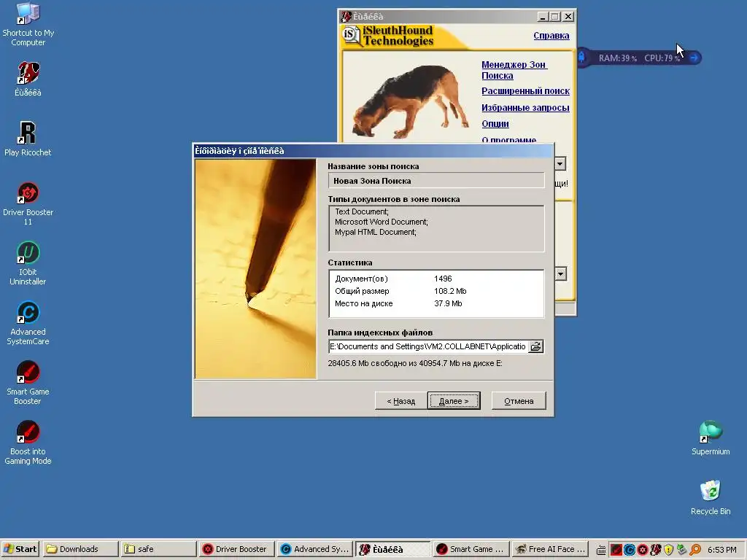Click the orange magnifier tray icon
The width and height of the screenshot is (747, 560).
coord(695,550)
